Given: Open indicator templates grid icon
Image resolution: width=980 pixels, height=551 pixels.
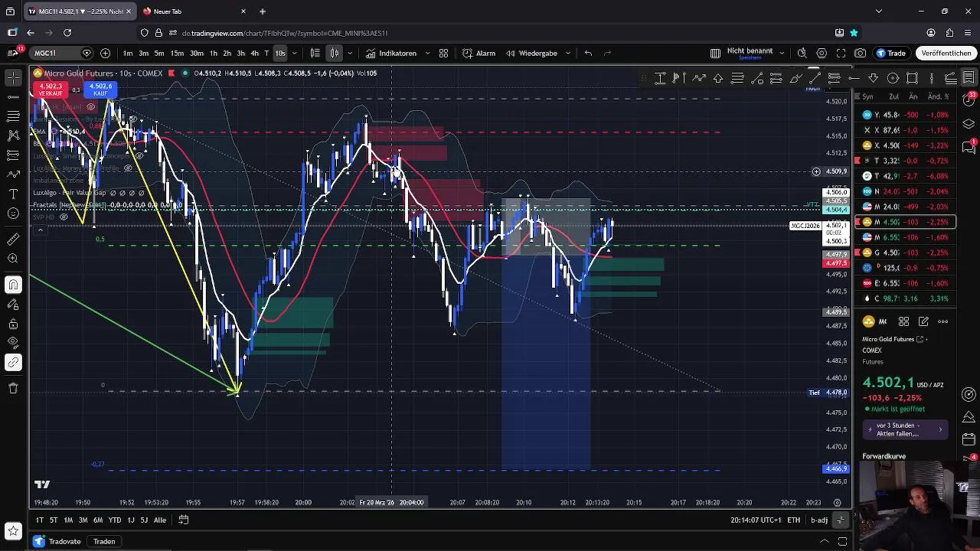Looking at the screenshot, I should click(x=443, y=53).
